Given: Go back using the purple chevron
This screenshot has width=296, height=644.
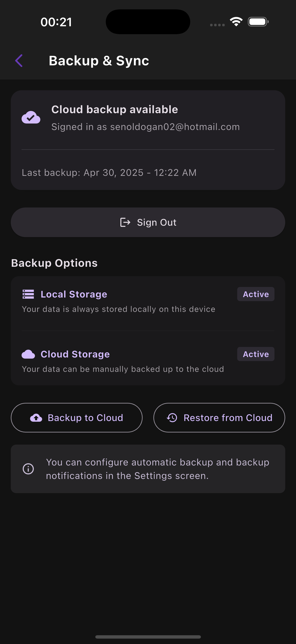Looking at the screenshot, I should click(x=19, y=61).
